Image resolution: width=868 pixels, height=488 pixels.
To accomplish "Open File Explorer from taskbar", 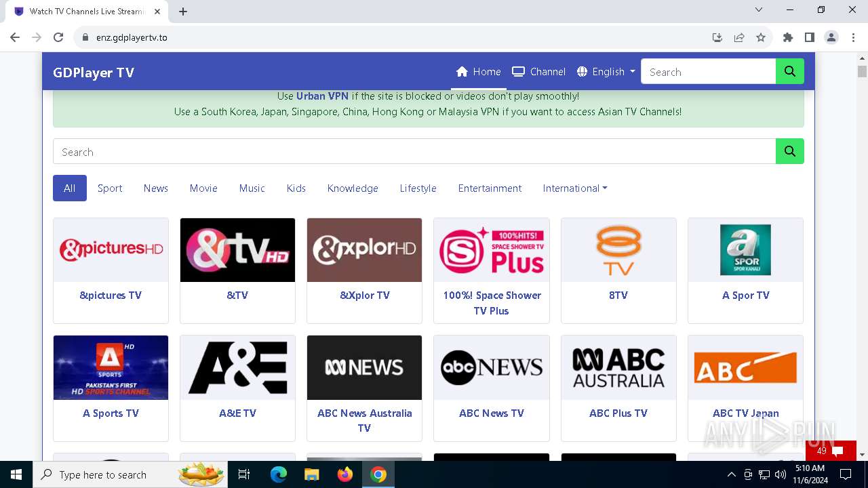I will (311, 474).
